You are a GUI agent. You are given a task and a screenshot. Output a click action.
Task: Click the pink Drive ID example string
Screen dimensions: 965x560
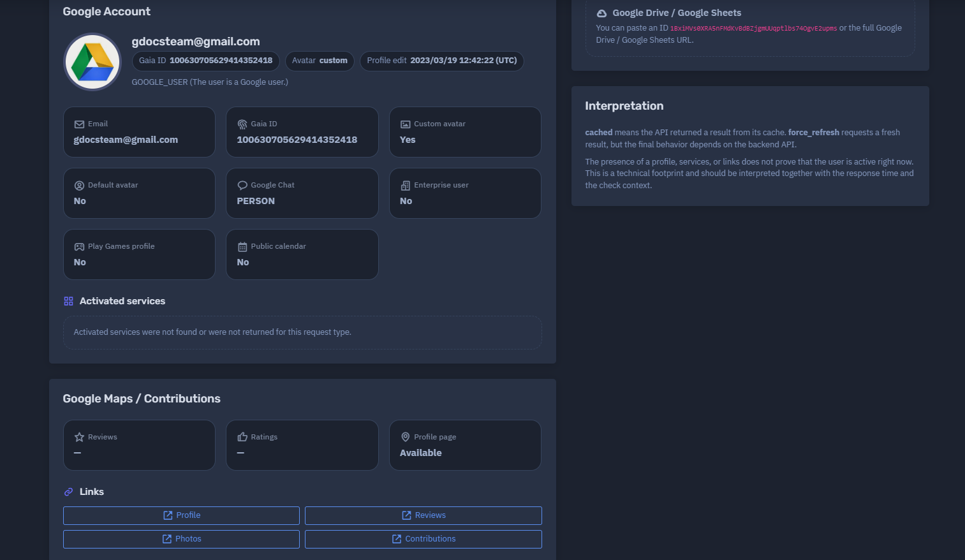tap(753, 29)
